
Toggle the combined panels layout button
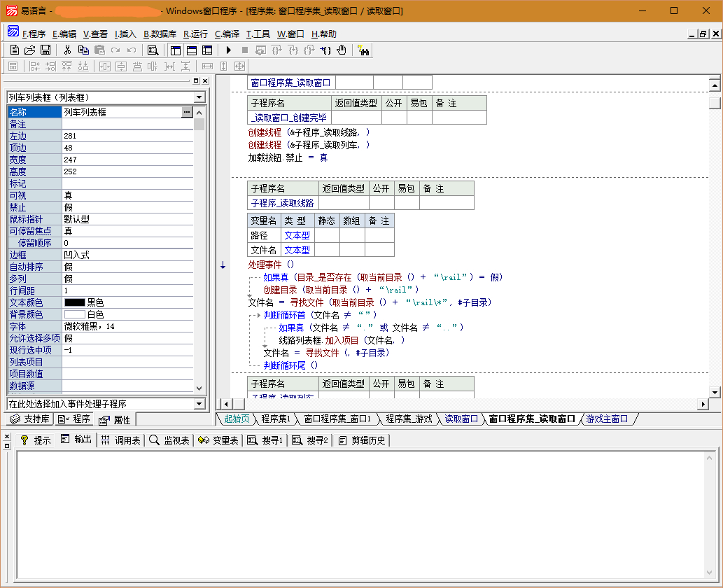(x=207, y=50)
